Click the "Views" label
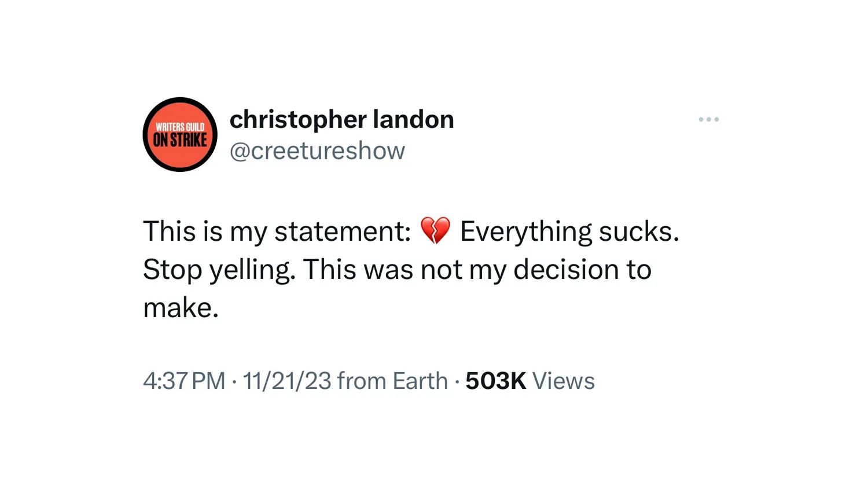This screenshot has height=489, width=868. [563, 381]
